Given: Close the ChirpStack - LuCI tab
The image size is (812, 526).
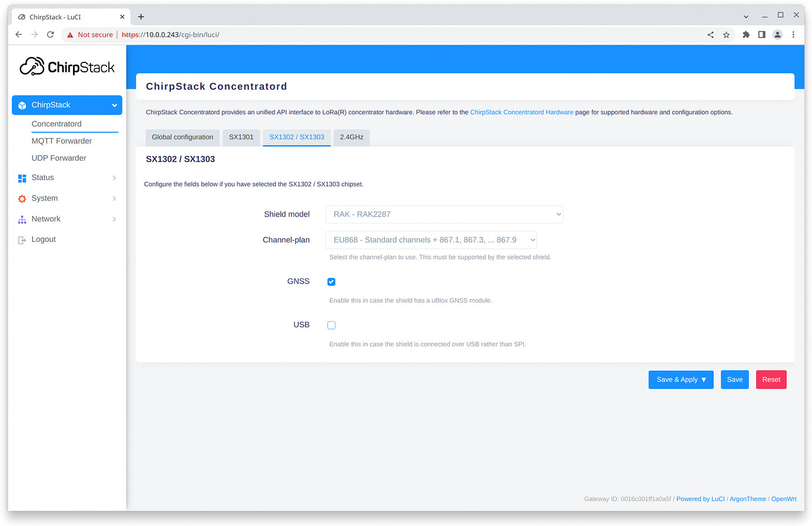Looking at the screenshot, I should tap(122, 17).
